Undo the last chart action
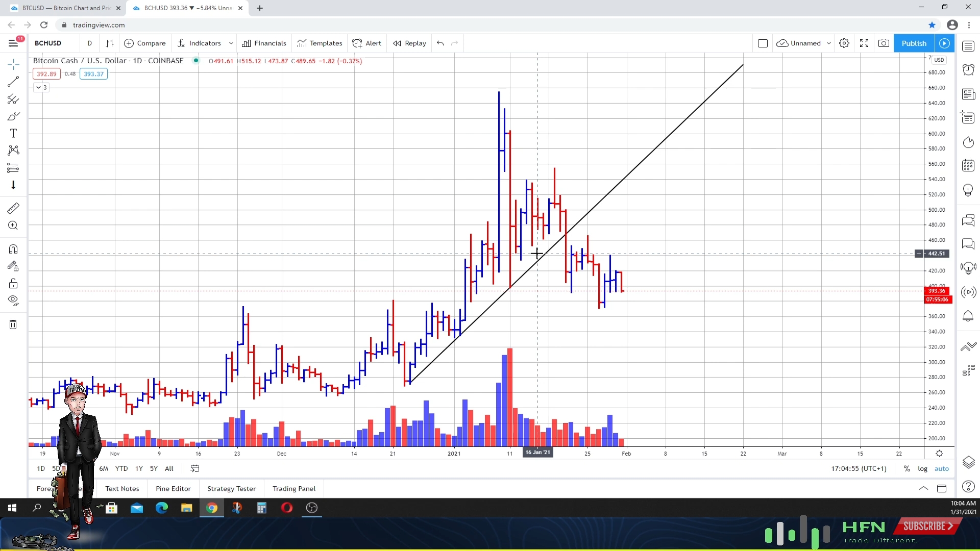The width and height of the screenshot is (980, 551). (440, 43)
